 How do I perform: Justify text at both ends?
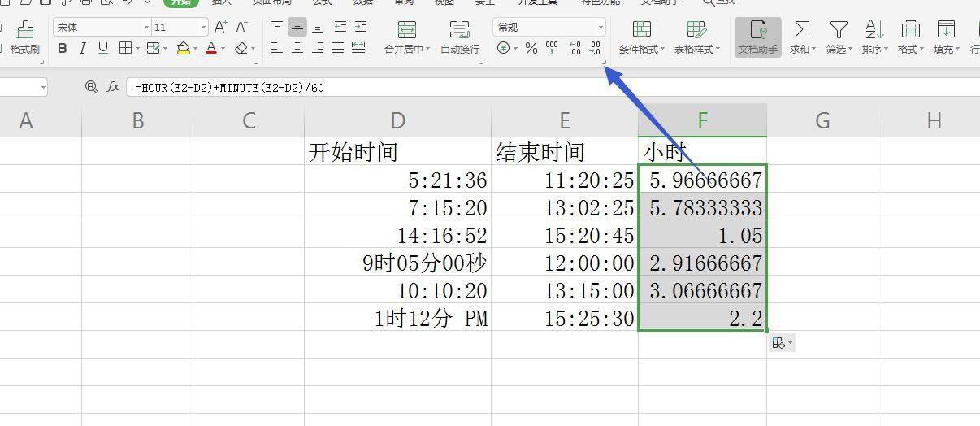point(338,49)
